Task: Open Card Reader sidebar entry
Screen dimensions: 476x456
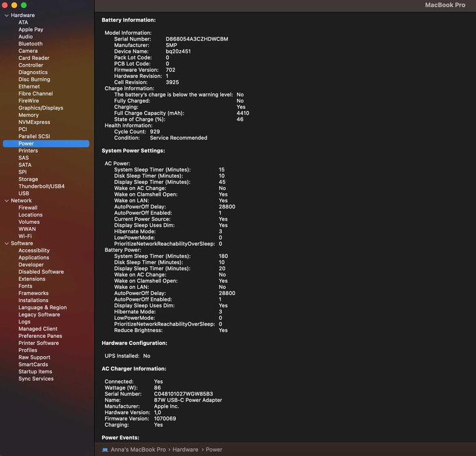Action: (34, 58)
